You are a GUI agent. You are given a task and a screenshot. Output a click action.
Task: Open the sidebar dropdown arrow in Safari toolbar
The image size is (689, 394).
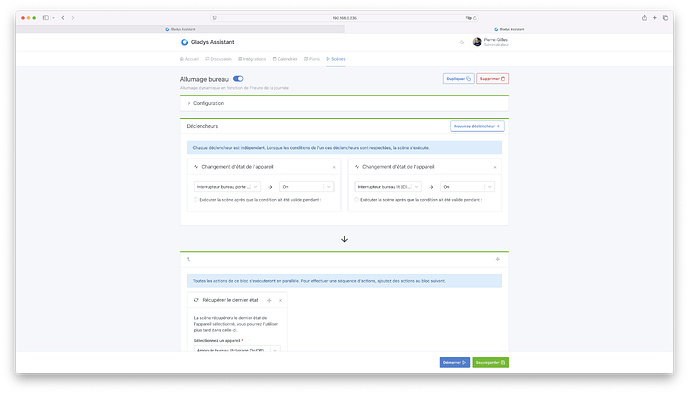[53, 18]
